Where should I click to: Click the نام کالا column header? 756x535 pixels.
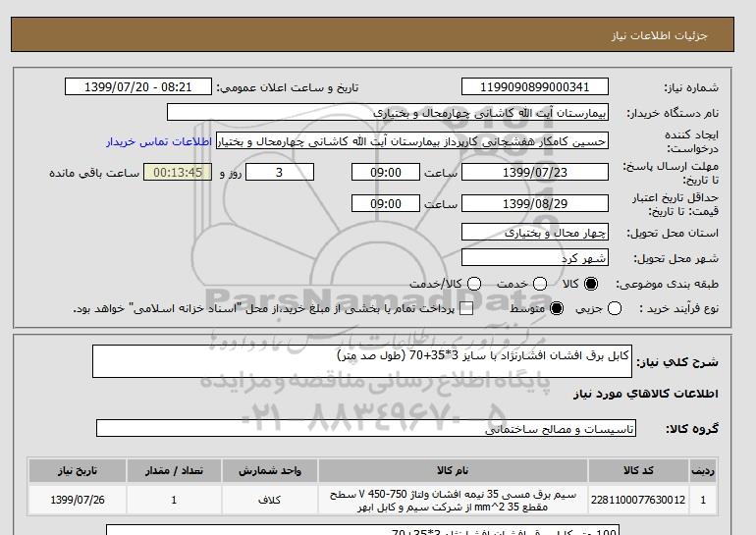click(453, 470)
